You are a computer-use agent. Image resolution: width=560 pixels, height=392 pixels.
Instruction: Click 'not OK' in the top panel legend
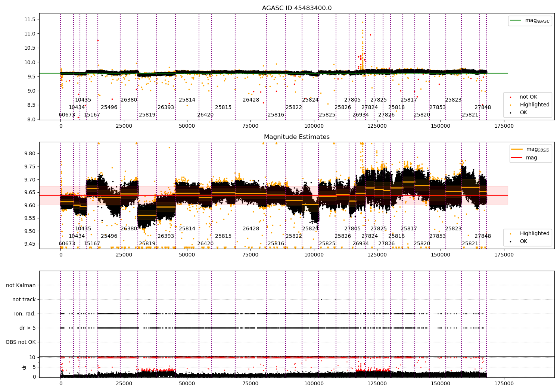tap(528, 97)
